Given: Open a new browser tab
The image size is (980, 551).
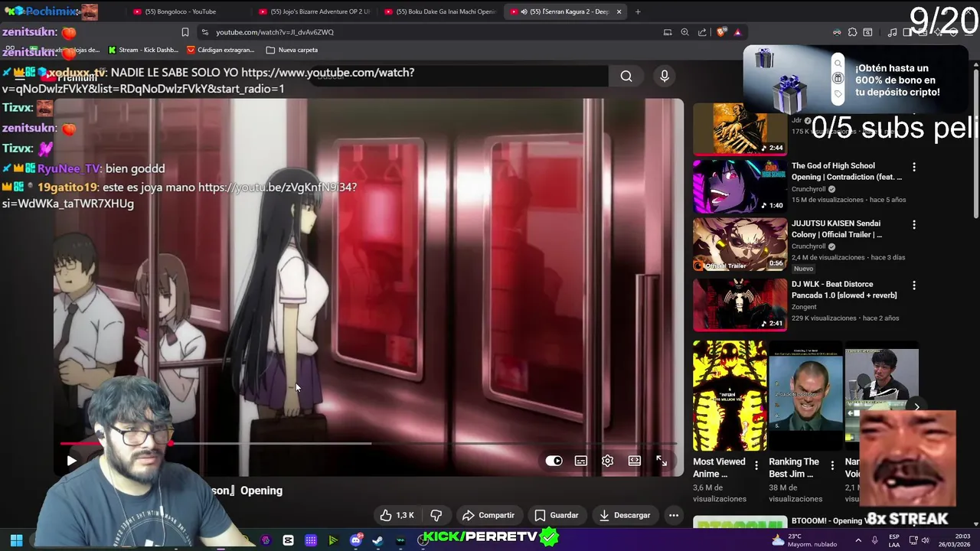Looking at the screenshot, I should click(638, 11).
